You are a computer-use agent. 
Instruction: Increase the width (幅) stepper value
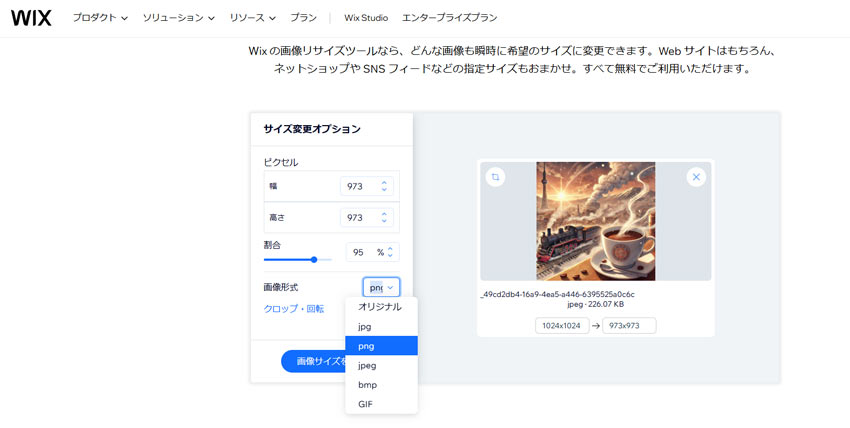click(384, 183)
